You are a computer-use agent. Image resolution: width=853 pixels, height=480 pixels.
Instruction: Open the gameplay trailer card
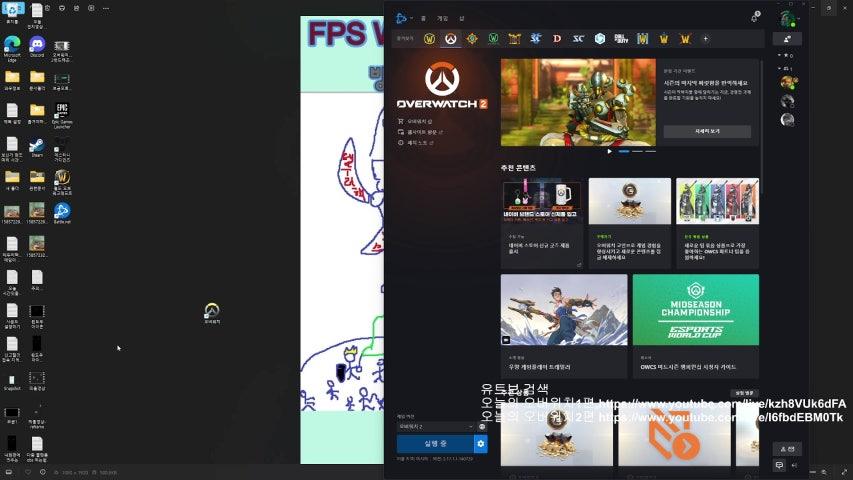pos(564,326)
